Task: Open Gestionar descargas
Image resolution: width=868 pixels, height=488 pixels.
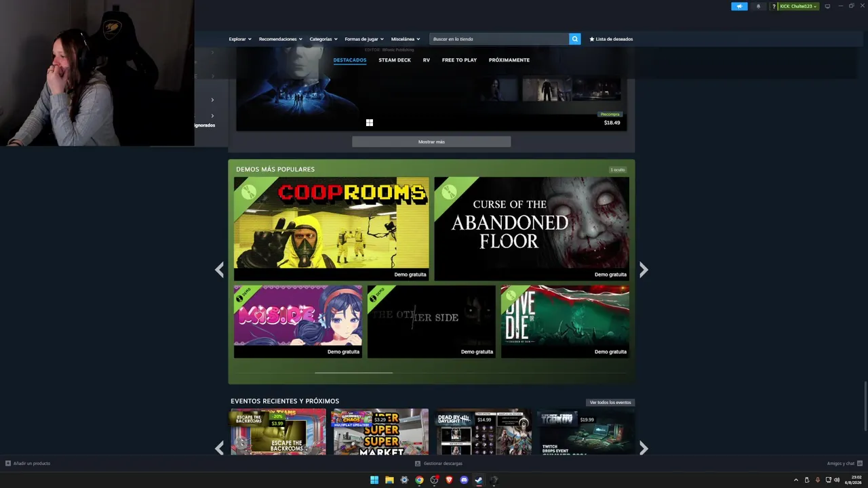Action: tap(439, 464)
